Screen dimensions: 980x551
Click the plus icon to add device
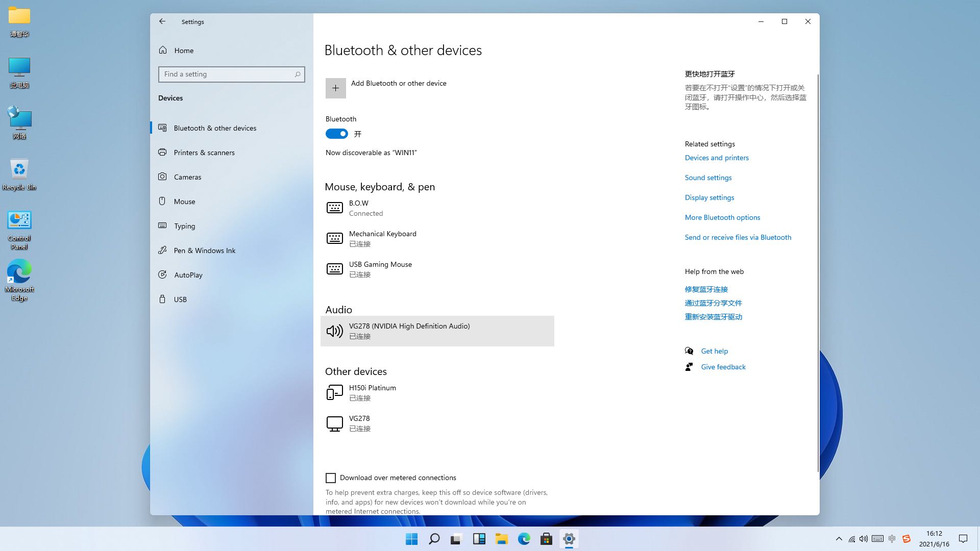click(335, 88)
